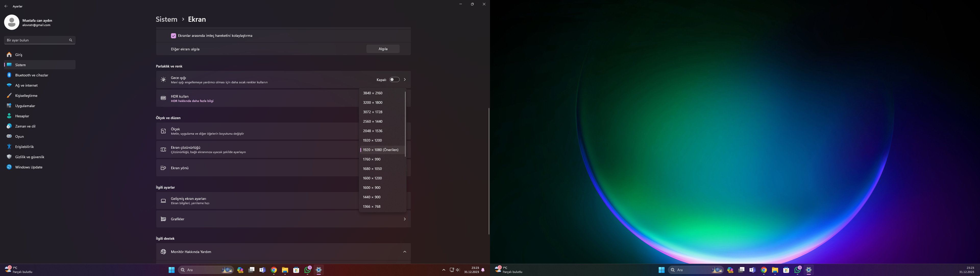Select the Sistem sidebar item
Image resolution: width=980 pixels, height=276 pixels.
[x=40, y=65]
